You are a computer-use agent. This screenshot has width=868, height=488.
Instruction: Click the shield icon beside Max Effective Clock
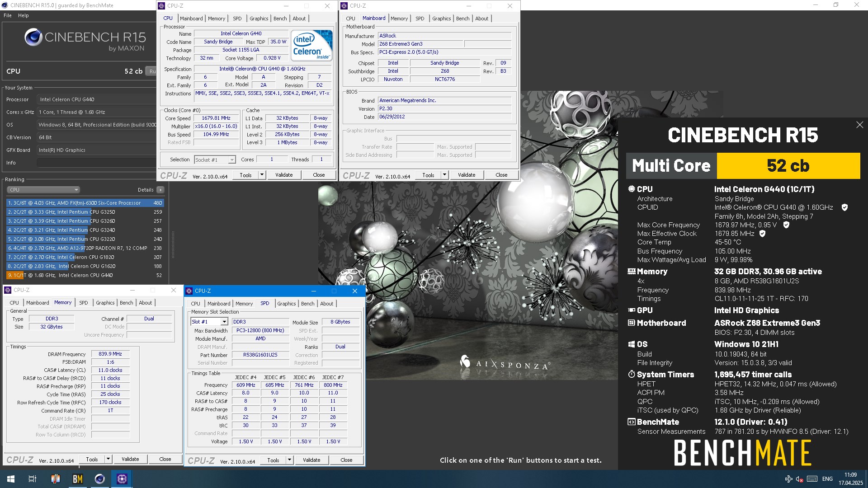click(762, 234)
